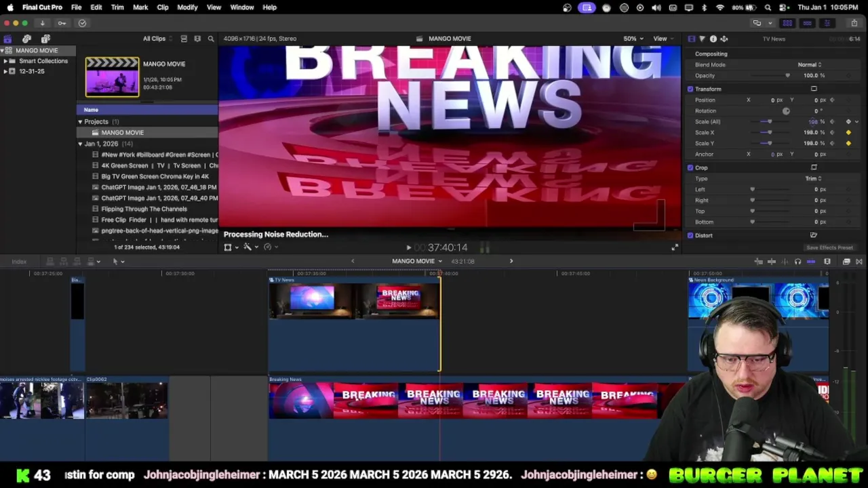Open the All Clips filter dropdown
The height and width of the screenshot is (488, 868).
pyautogui.click(x=157, y=39)
